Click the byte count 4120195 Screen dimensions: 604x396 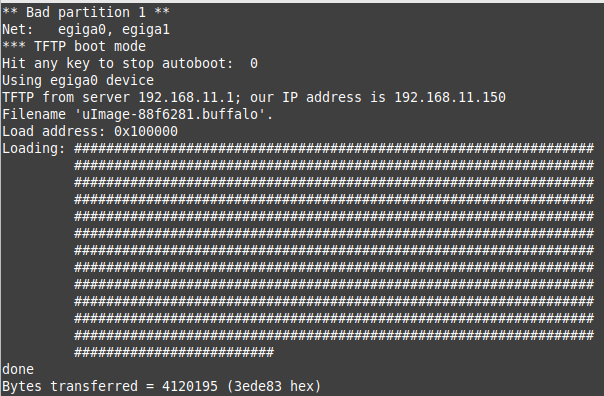click(190, 386)
